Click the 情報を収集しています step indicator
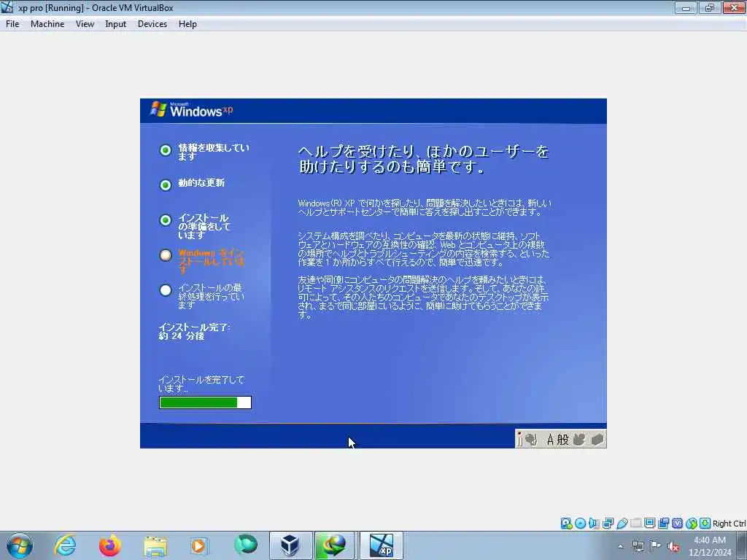747x560 pixels. pos(166,150)
